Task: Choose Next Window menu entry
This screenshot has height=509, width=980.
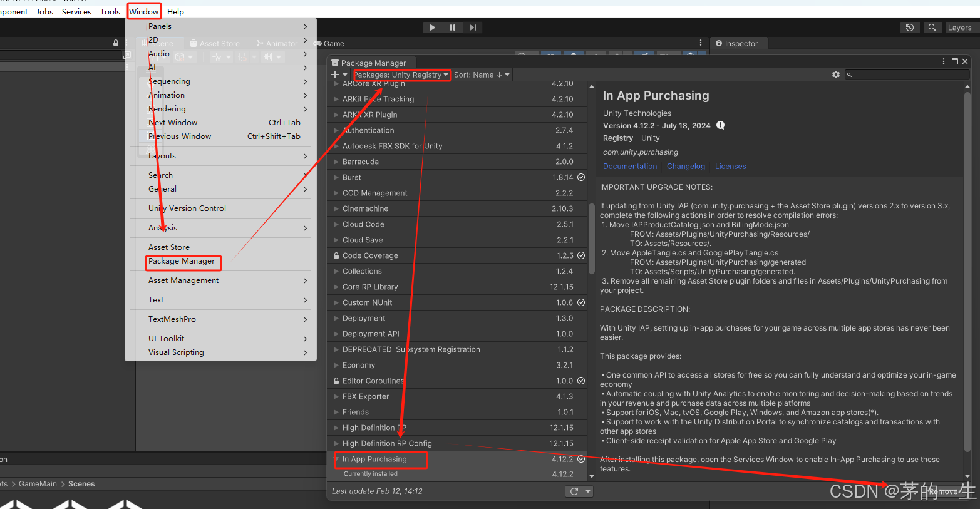Action: click(220, 123)
